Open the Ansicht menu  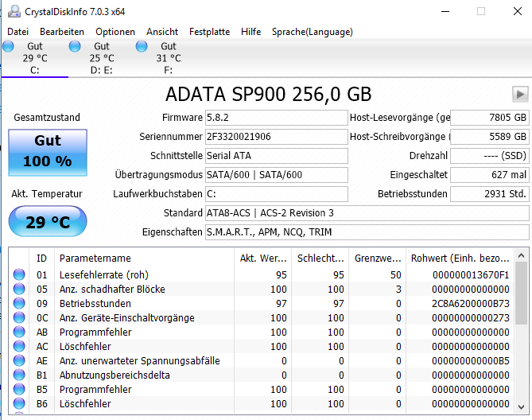(162, 32)
